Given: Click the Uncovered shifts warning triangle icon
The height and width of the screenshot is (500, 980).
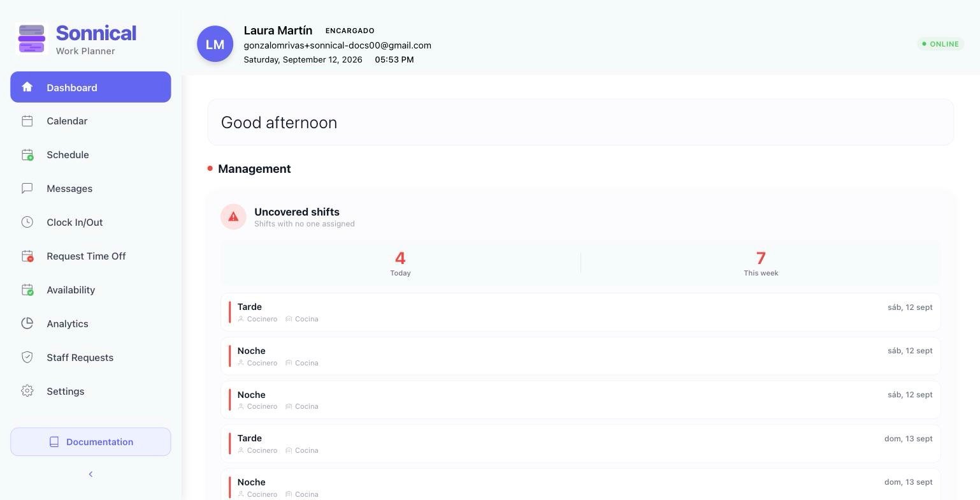Looking at the screenshot, I should [233, 217].
